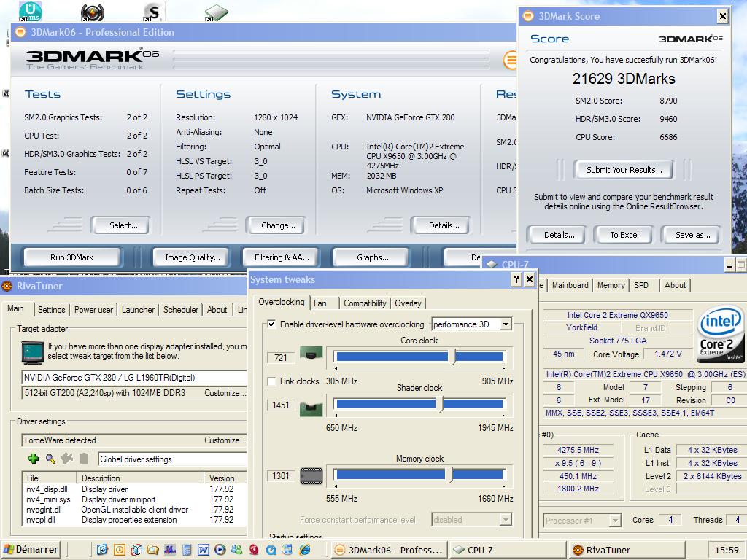
Task: Open the S logo desktop shortcut
Action: (x=154, y=12)
